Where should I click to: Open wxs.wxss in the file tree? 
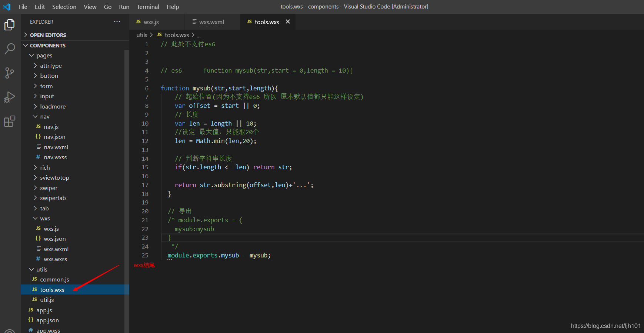(x=75, y=259)
